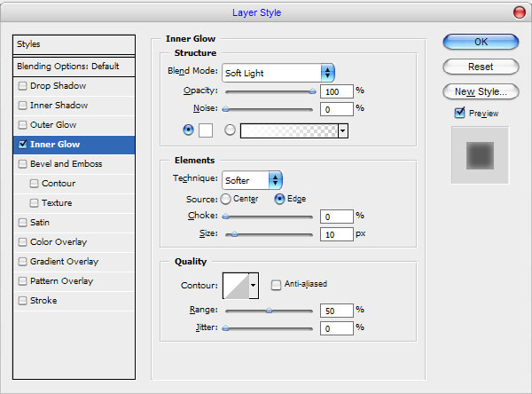Image resolution: width=532 pixels, height=394 pixels.
Task: Click the red close button in title bar
Action: point(518,12)
